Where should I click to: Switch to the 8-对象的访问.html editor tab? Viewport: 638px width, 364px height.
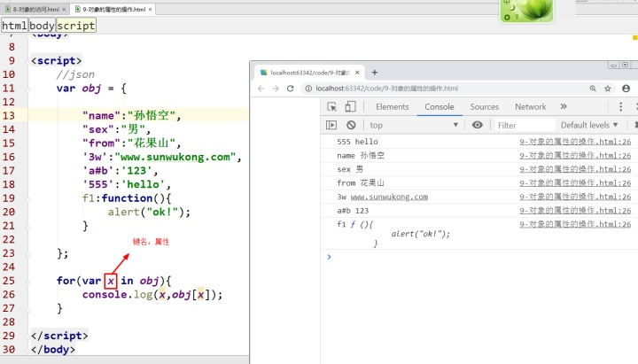[35, 10]
